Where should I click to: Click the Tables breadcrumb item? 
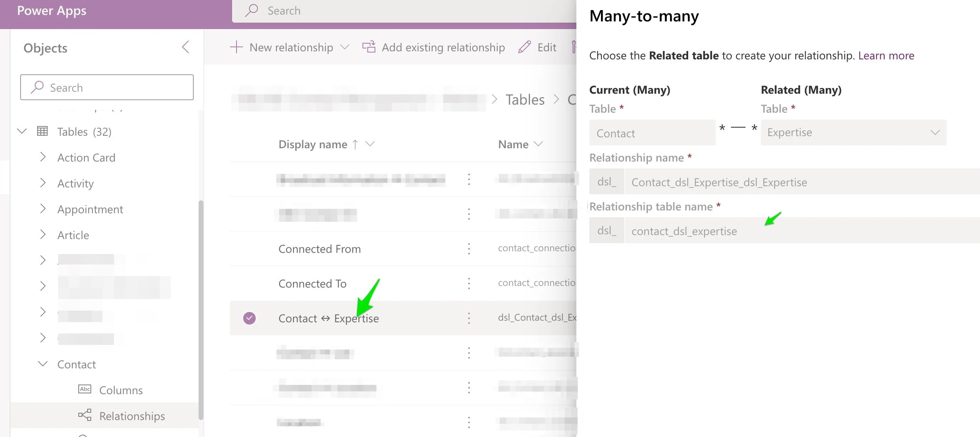coord(525,99)
